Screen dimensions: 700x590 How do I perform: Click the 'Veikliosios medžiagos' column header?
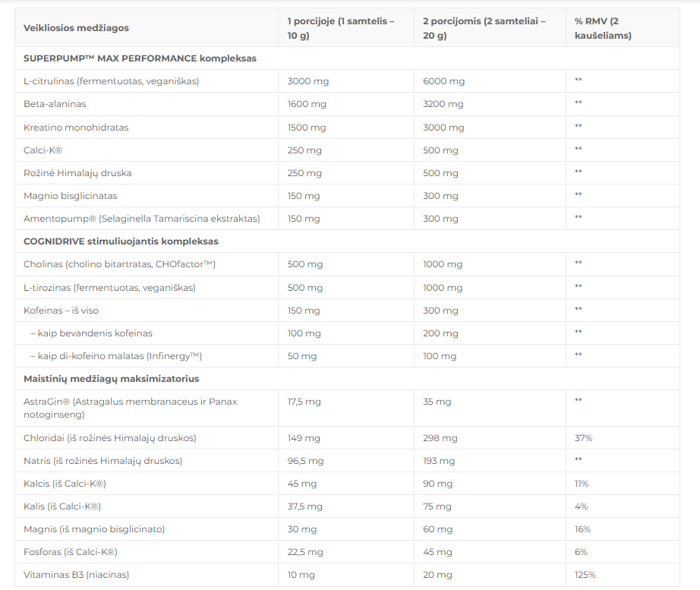(x=76, y=28)
